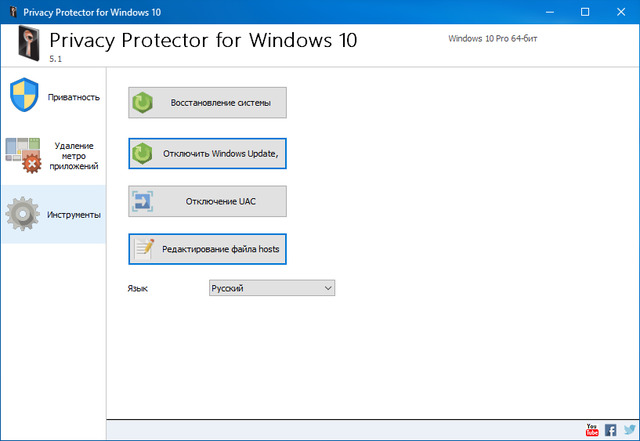
Task: Click the Язык label
Action: [138, 288]
